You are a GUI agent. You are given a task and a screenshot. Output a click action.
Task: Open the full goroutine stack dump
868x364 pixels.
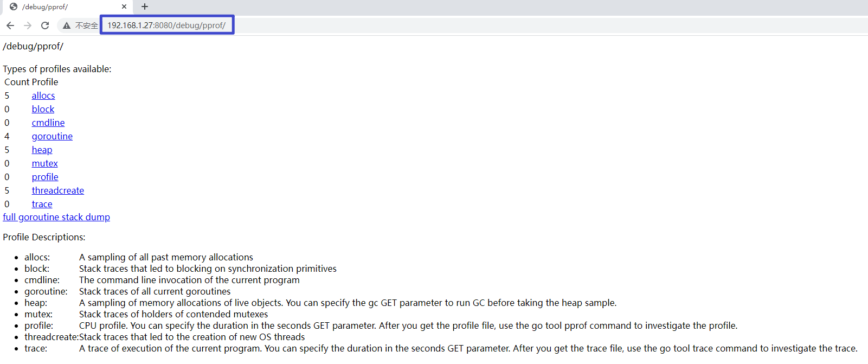coord(56,217)
